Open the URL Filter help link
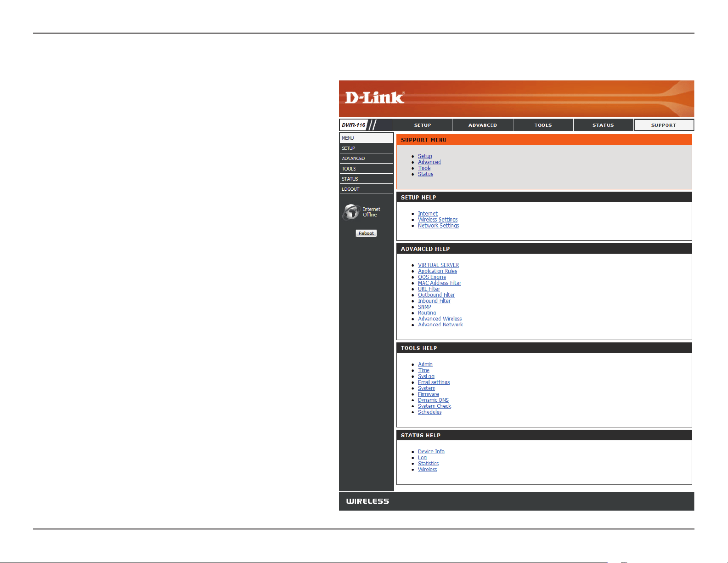The height and width of the screenshot is (563, 728). 429,289
